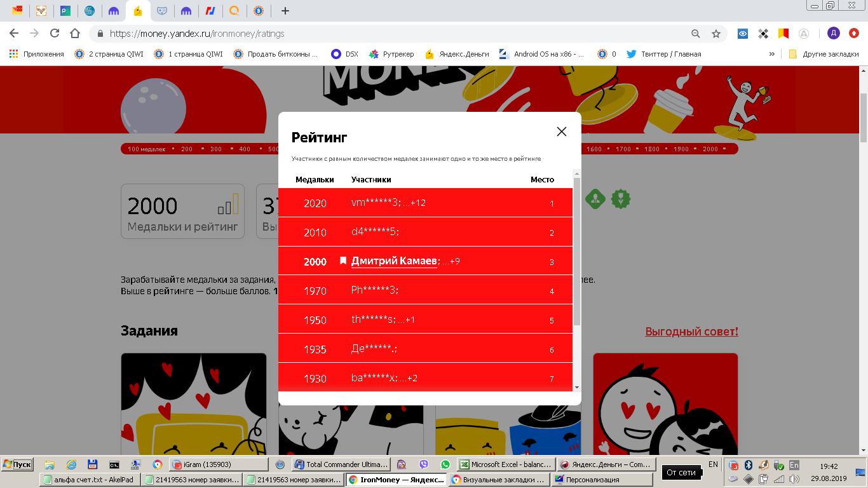Screen dimensions: 868x488
Task: Open the Приложения apps shortcut
Action: tap(37, 54)
